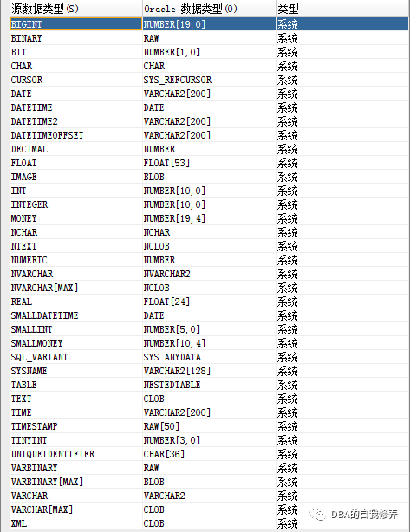Select the IMAGE source type row
Image resolution: width=410 pixels, height=532 pixels.
tap(209, 177)
